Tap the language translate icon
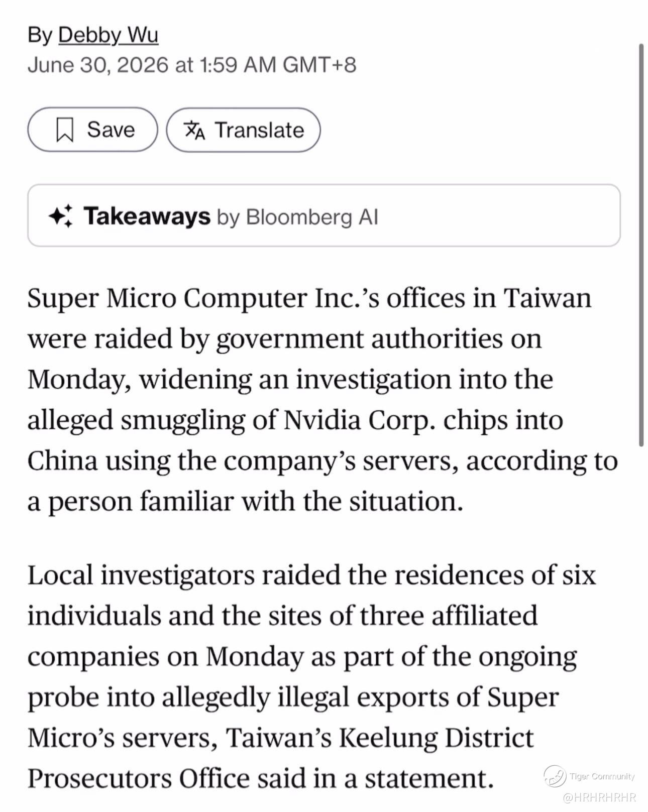The image size is (648, 812). pos(195,130)
